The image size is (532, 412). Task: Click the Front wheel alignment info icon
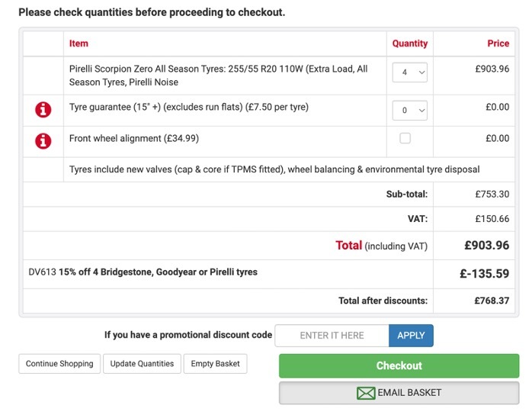[x=43, y=141]
